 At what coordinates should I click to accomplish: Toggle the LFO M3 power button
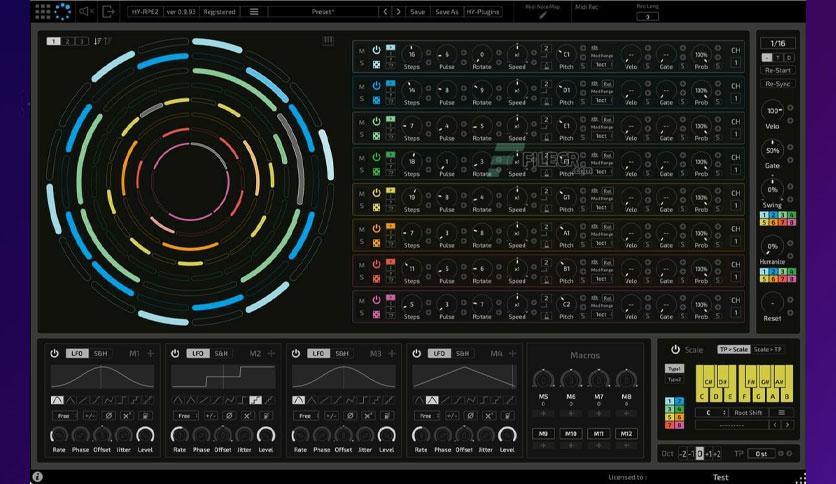(296, 353)
